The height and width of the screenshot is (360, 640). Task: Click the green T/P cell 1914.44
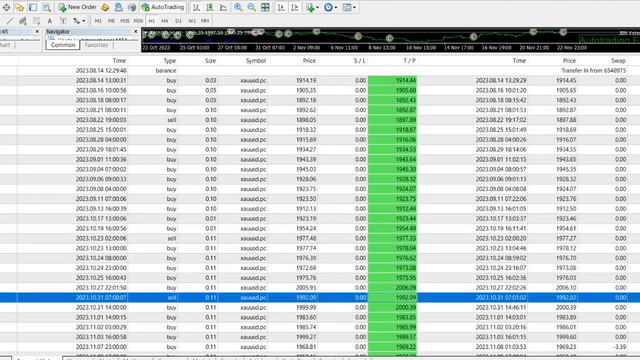tap(392, 80)
